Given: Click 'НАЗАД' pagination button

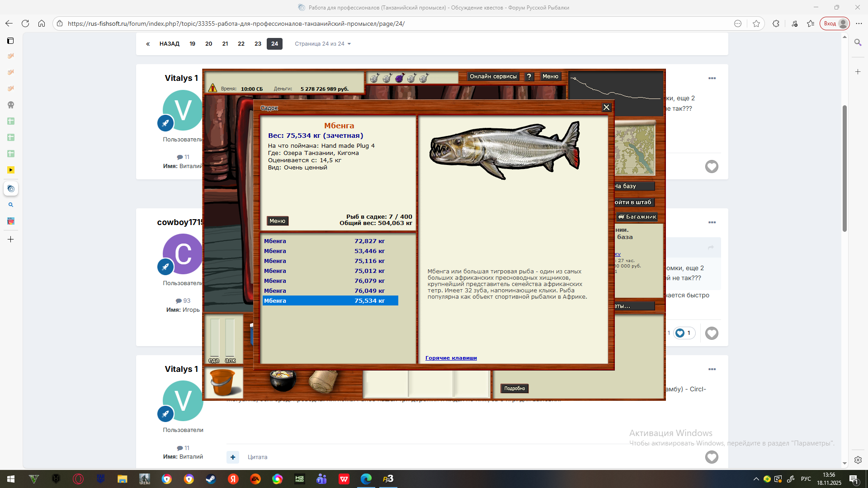Looking at the screenshot, I should (169, 44).
